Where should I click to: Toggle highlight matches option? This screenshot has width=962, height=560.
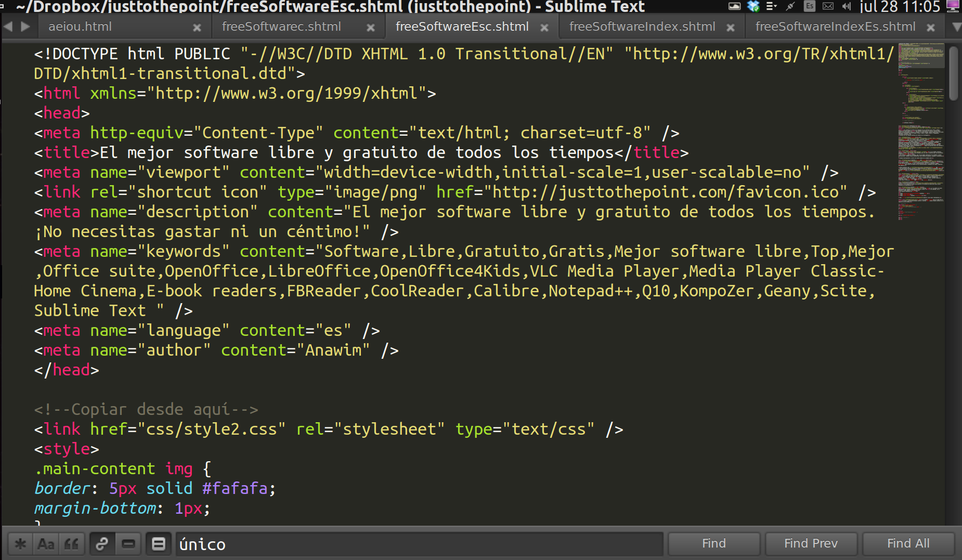[159, 544]
